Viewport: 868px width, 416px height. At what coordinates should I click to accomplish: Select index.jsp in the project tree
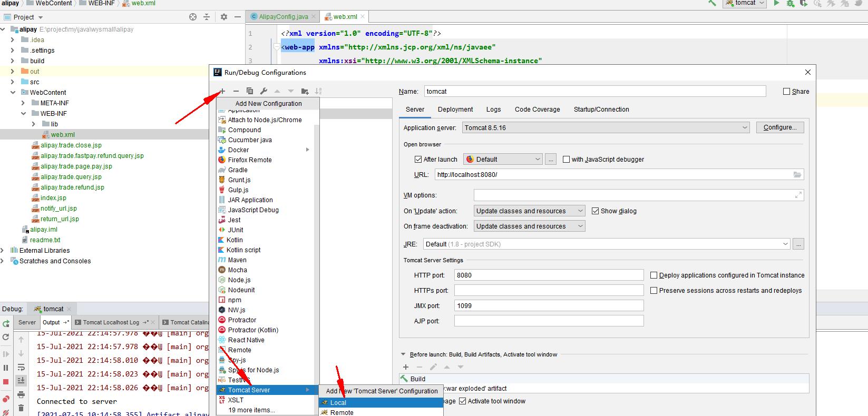53,197
